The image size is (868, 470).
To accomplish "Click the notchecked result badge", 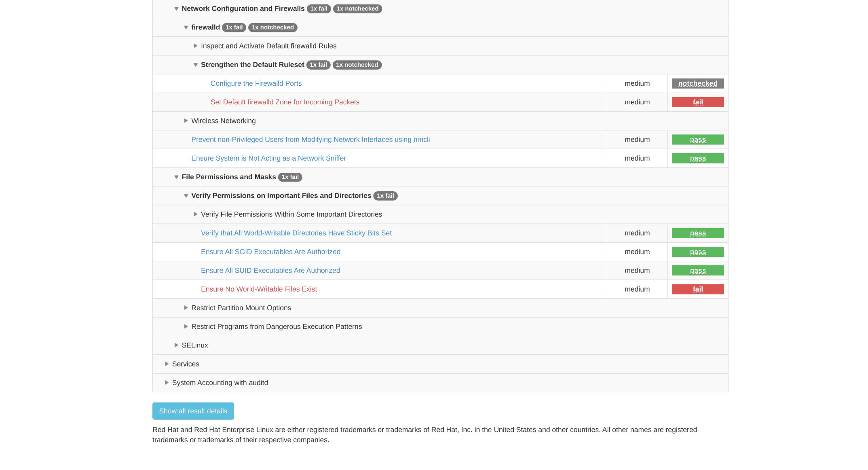I will tap(697, 83).
